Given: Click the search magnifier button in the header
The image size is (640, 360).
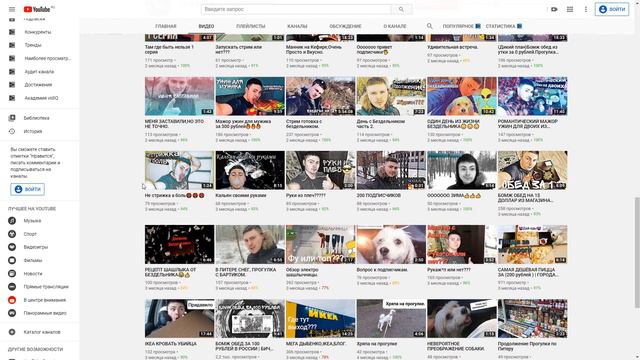Looking at the screenshot, I should point(401,9).
